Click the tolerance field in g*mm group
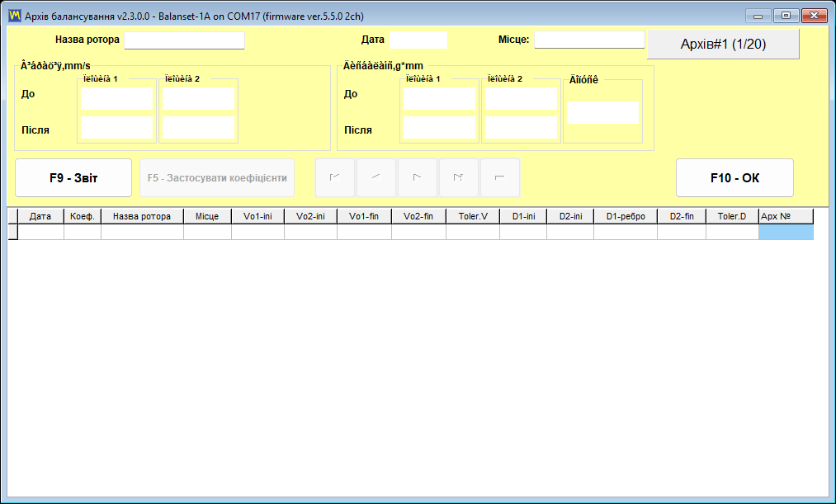The width and height of the screenshot is (836, 504). [603, 113]
